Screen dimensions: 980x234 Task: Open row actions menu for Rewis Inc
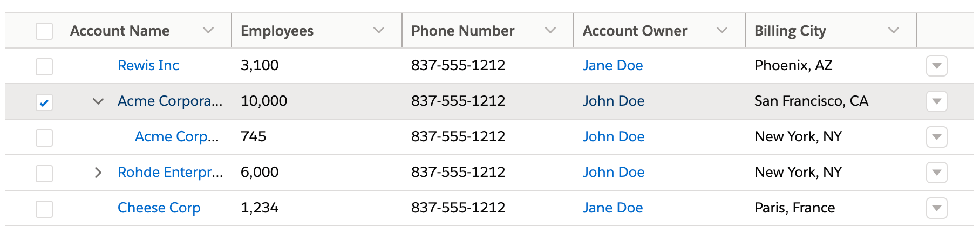coord(937,66)
